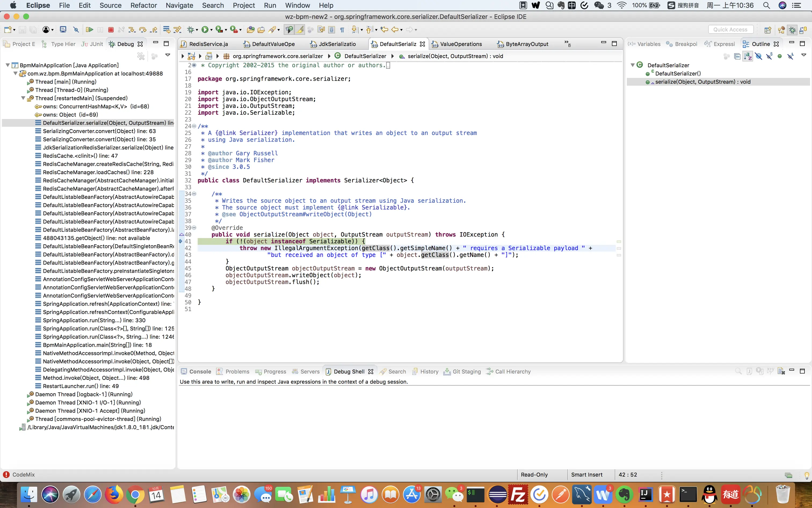Show hidden editor tabs list chevron
The height and width of the screenshot is (508, 812).
(567, 44)
